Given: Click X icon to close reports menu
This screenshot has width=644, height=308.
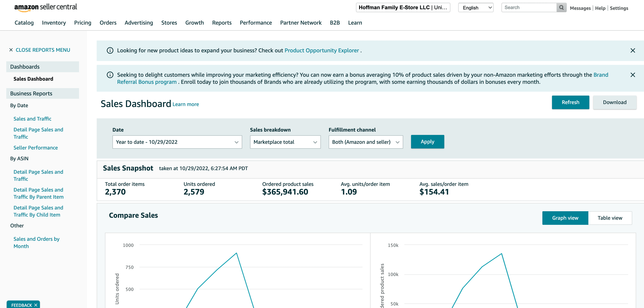Looking at the screenshot, I should (11, 50).
